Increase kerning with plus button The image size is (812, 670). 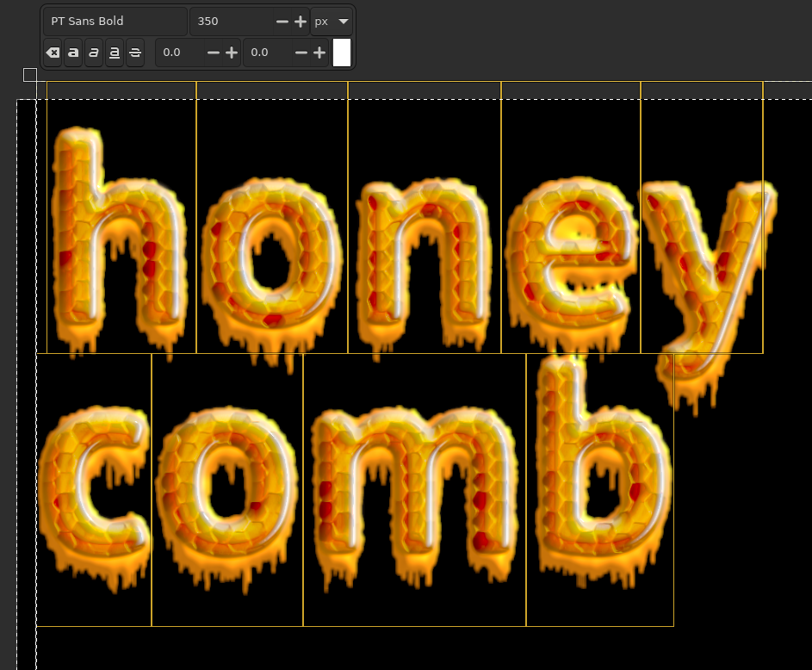tap(319, 53)
